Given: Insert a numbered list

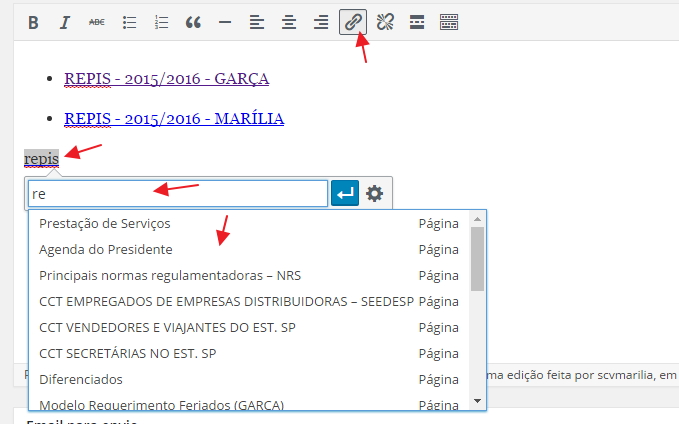Looking at the screenshot, I should [161, 22].
